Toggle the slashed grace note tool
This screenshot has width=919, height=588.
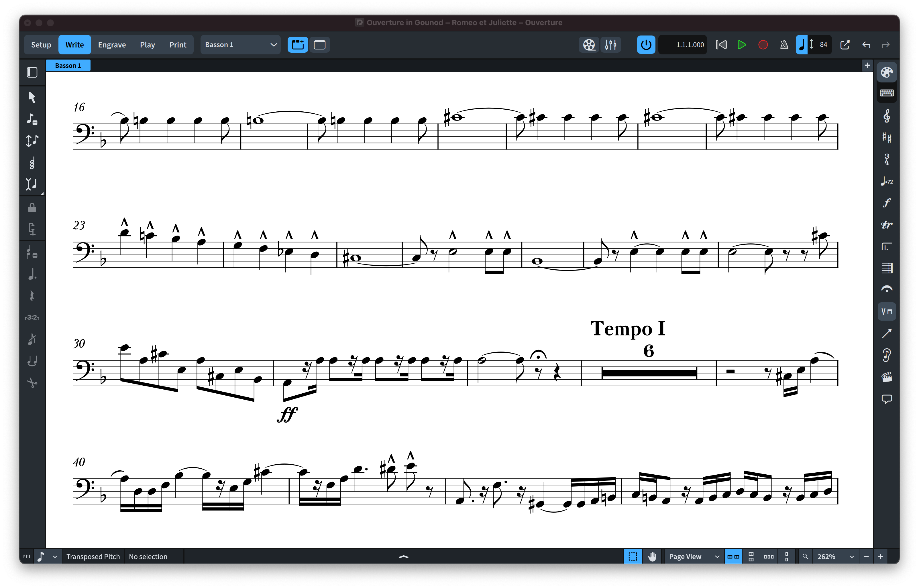[x=32, y=339]
